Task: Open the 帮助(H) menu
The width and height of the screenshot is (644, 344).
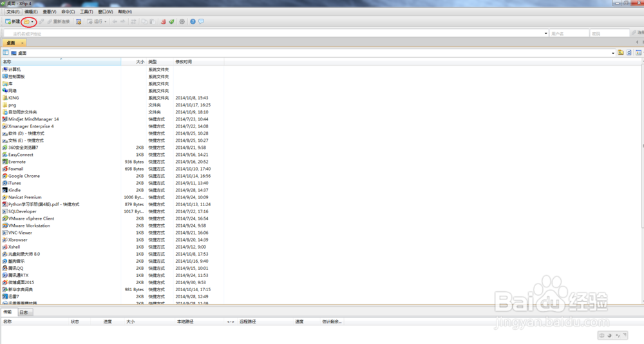Action: [125, 12]
